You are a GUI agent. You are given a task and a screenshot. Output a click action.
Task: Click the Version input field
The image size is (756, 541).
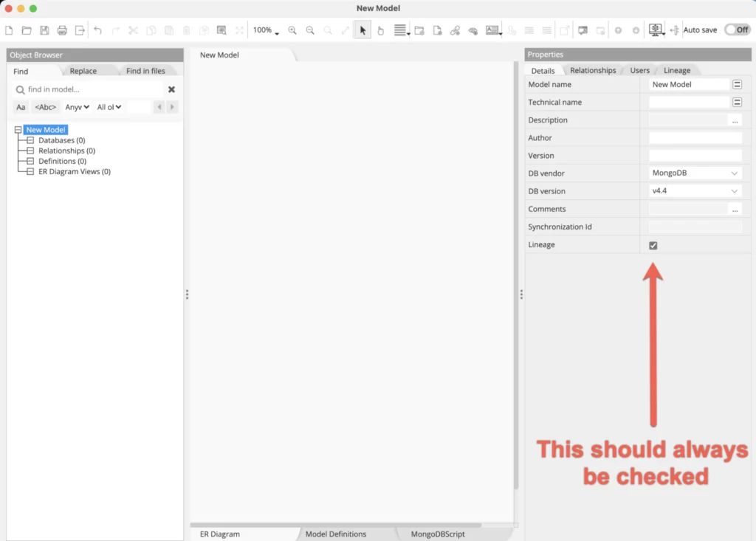point(695,156)
